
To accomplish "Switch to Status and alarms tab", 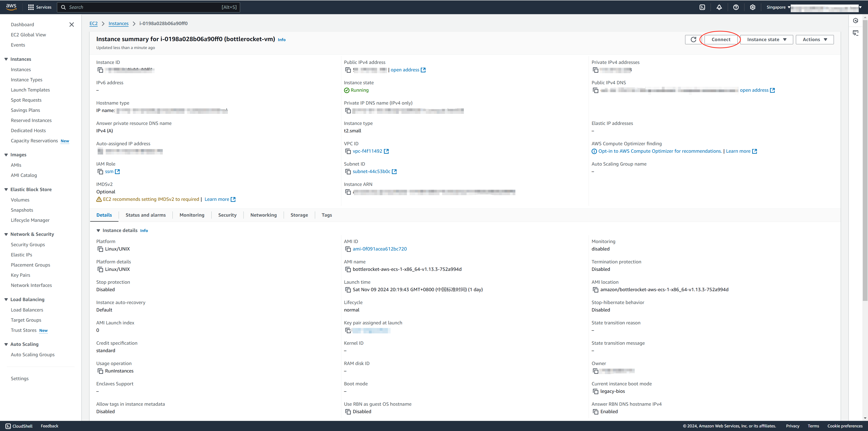I will pos(146,215).
